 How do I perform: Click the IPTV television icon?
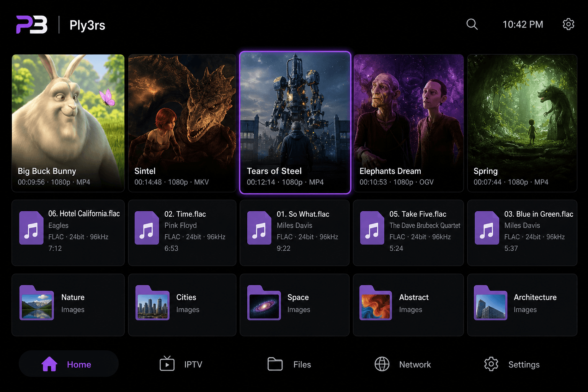pyautogui.click(x=167, y=364)
